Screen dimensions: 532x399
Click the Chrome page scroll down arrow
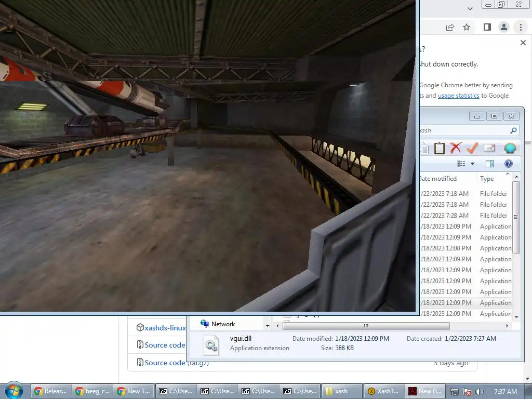[x=527, y=379]
